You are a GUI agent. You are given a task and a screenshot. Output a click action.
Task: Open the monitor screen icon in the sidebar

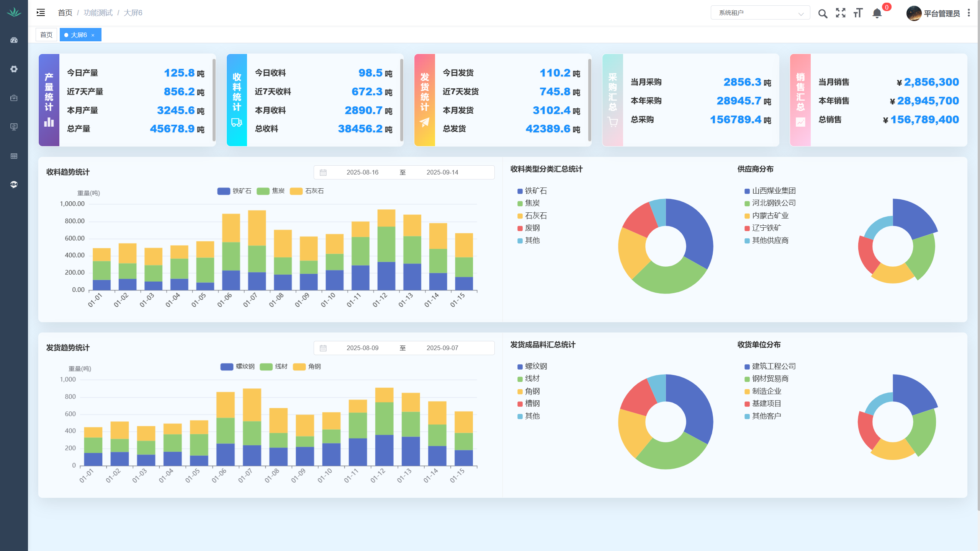[x=14, y=127]
